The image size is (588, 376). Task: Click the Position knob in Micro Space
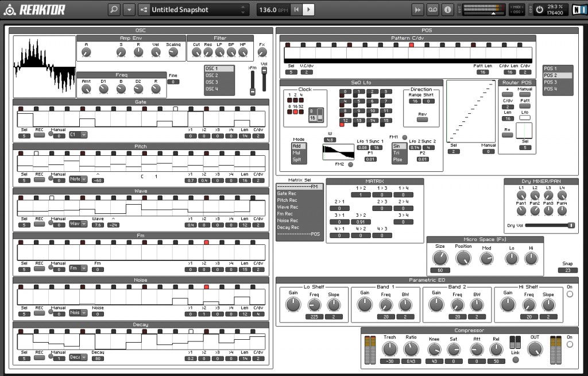tap(463, 259)
